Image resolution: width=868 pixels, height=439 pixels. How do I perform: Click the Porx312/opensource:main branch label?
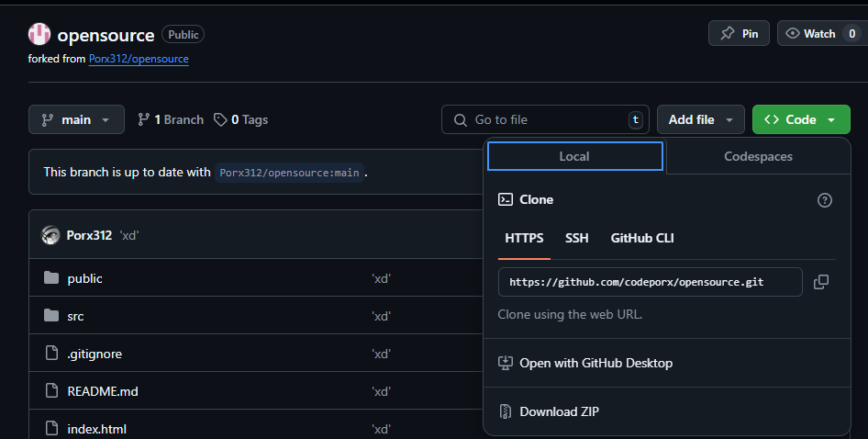click(289, 173)
